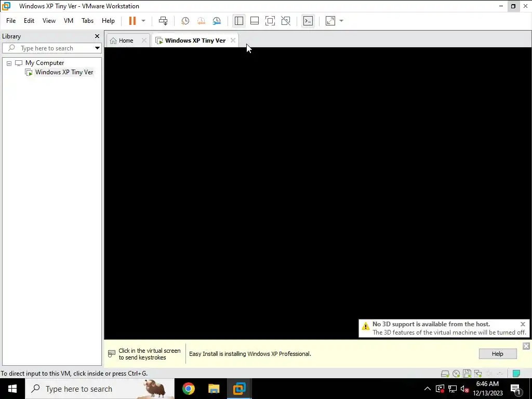Open the Action Center notifications
The width and height of the screenshot is (532, 399).
515,389
